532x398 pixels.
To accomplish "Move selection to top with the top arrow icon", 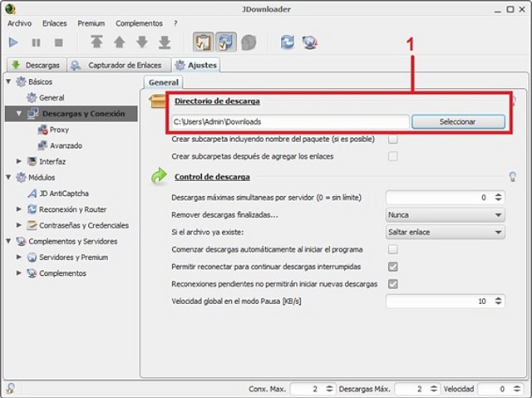I will [x=96, y=42].
